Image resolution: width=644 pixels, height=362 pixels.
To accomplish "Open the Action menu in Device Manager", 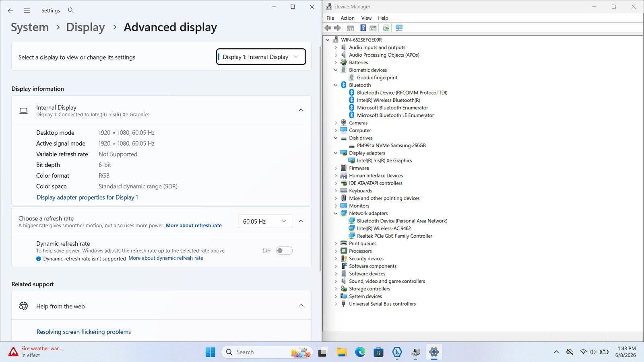I will click(347, 18).
